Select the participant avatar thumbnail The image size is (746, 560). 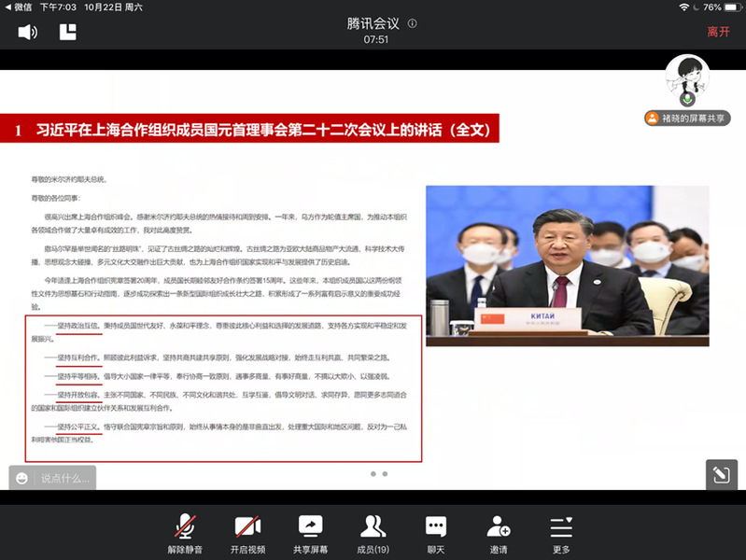(x=687, y=79)
